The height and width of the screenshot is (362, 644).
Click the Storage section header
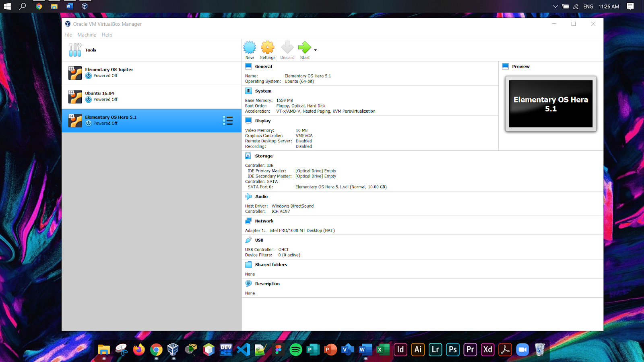tap(264, 156)
